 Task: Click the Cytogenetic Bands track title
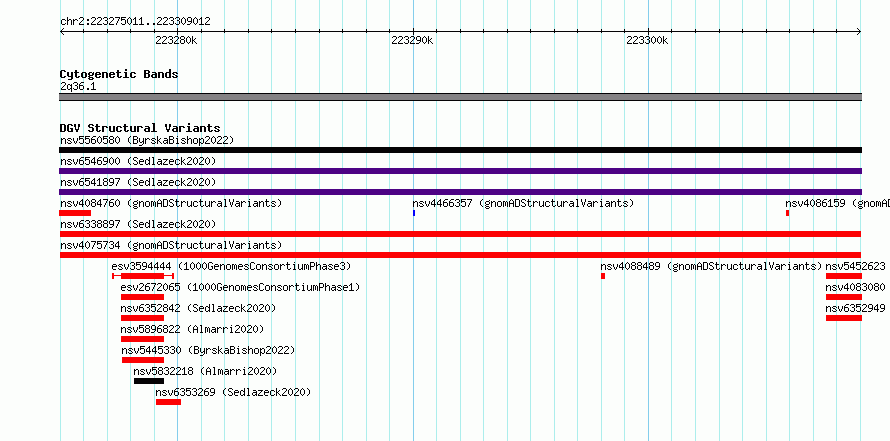pyautogui.click(x=119, y=74)
